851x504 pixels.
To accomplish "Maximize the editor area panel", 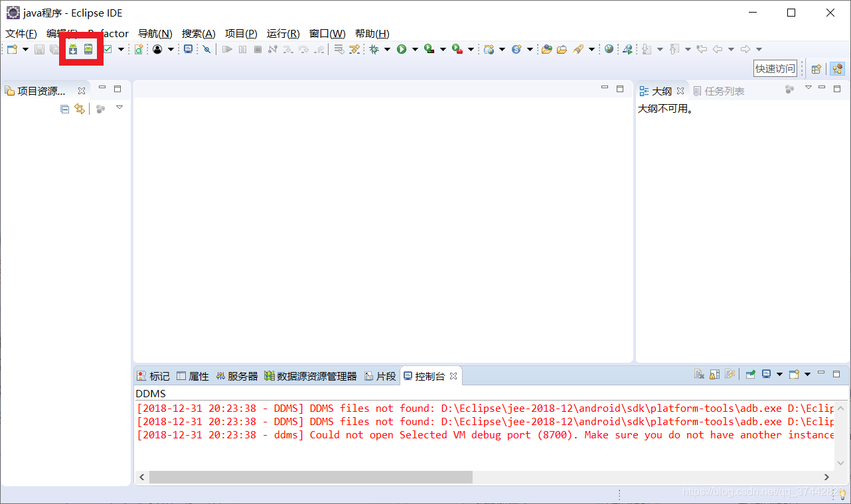I will pos(620,88).
